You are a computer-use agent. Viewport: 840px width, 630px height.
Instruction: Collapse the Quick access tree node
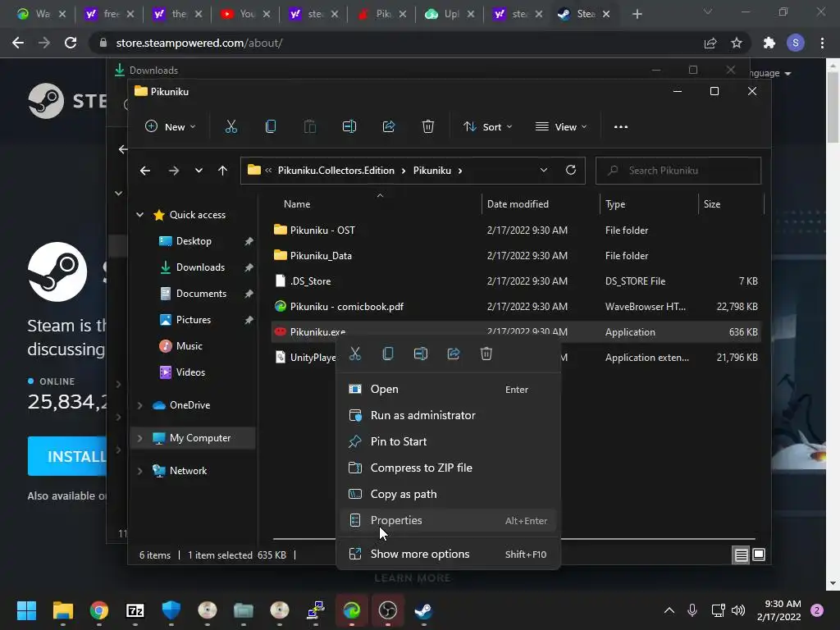pos(139,215)
